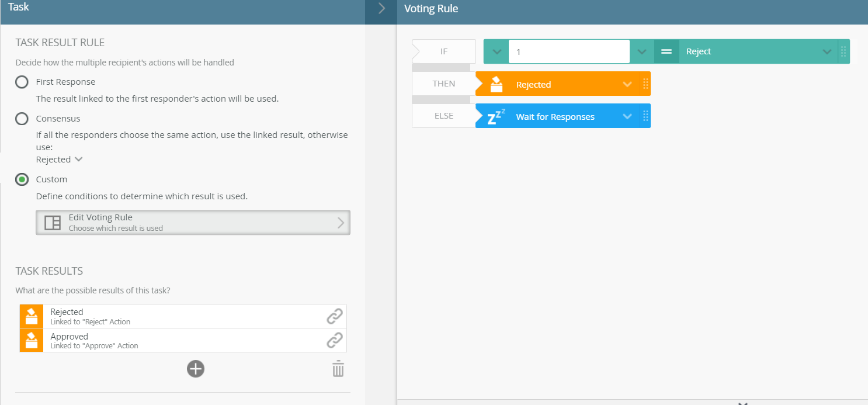This screenshot has height=405, width=868.
Task: Select the Consensus radio button
Action: tap(22, 119)
